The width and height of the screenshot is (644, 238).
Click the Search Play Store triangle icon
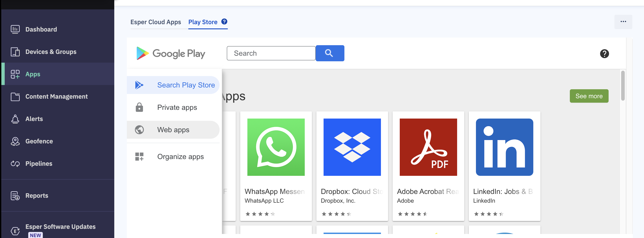point(139,85)
